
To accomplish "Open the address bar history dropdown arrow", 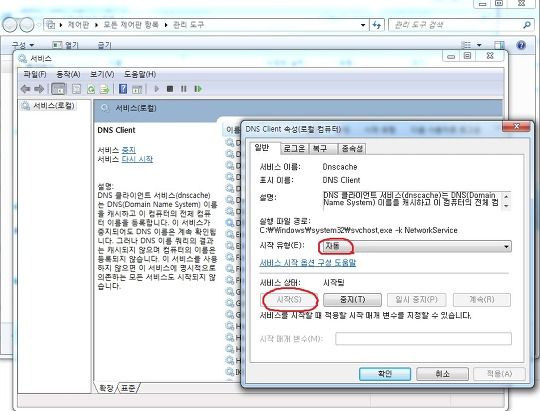I will tap(363, 25).
